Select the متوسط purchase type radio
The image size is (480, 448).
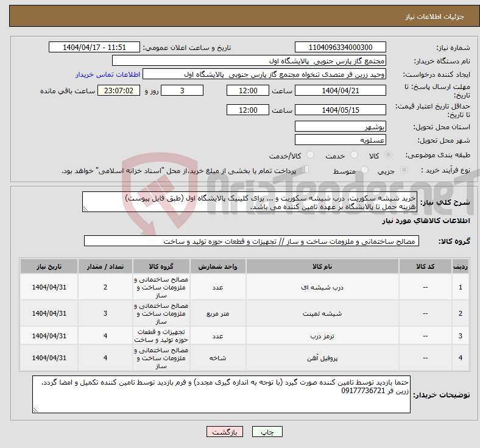tap(364, 170)
